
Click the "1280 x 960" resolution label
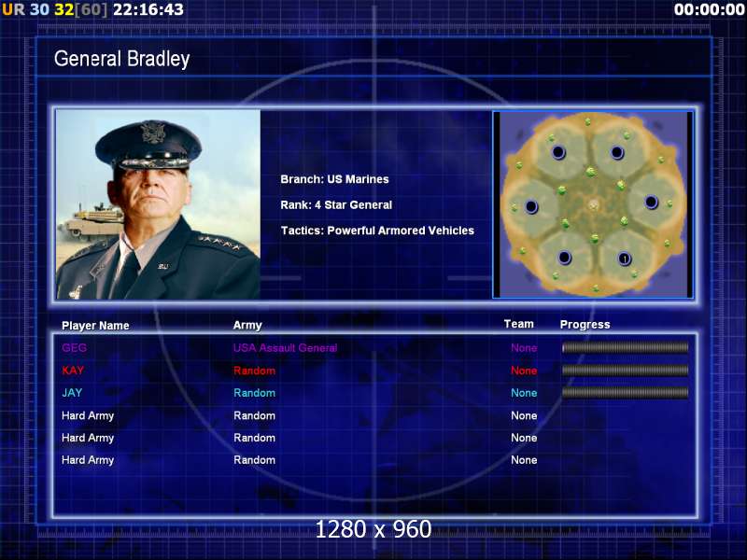pos(373,529)
